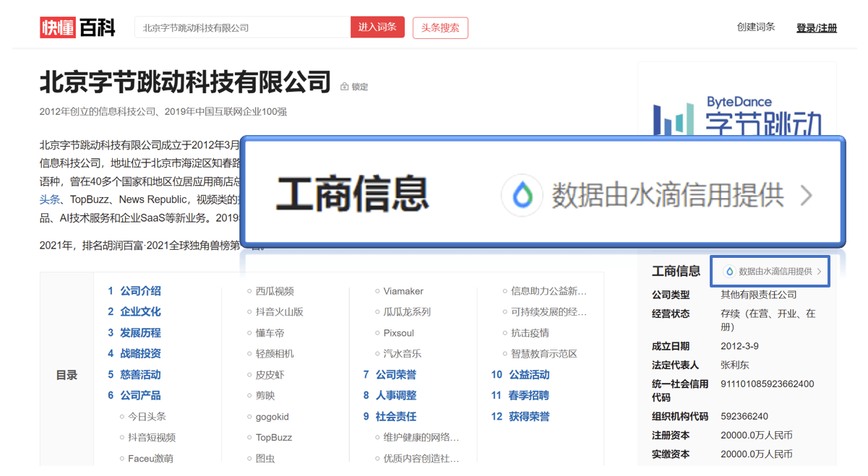The height and width of the screenshot is (476, 868).
Task: Open the 优质内容创造社 subsection
Action: click(x=421, y=459)
